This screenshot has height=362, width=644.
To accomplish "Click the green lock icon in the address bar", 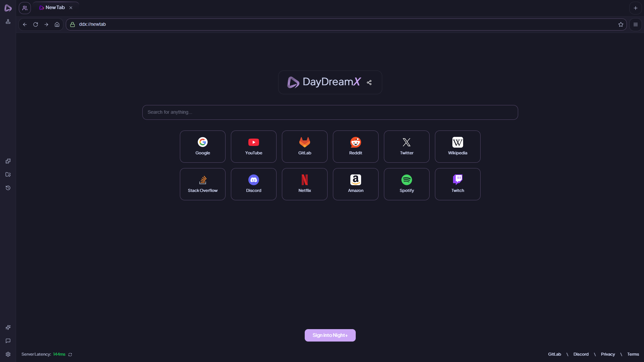I will (x=72, y=24).
